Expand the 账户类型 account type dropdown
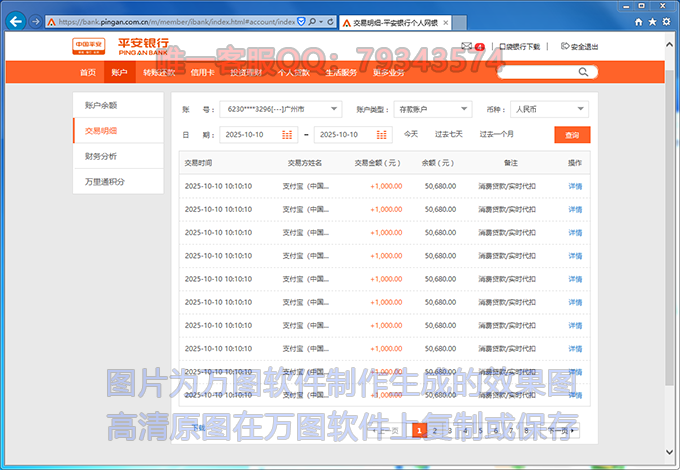This screenshot has height=470, width=680. tap(464, 109)
